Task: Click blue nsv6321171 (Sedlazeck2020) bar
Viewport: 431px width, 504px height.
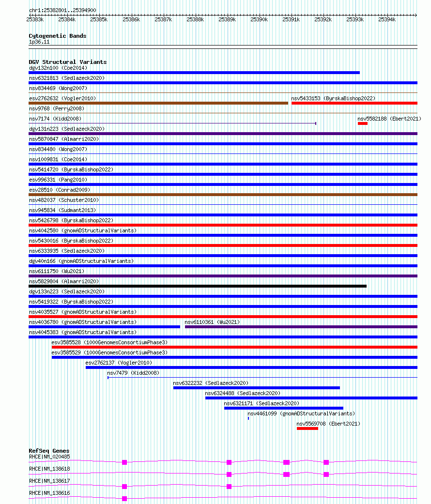Action: (284, 408)
